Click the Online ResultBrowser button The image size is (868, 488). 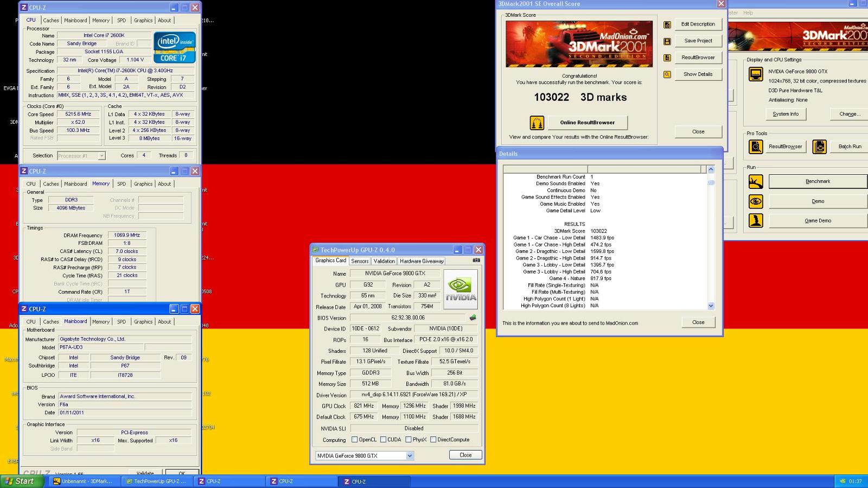pos(588,123)
